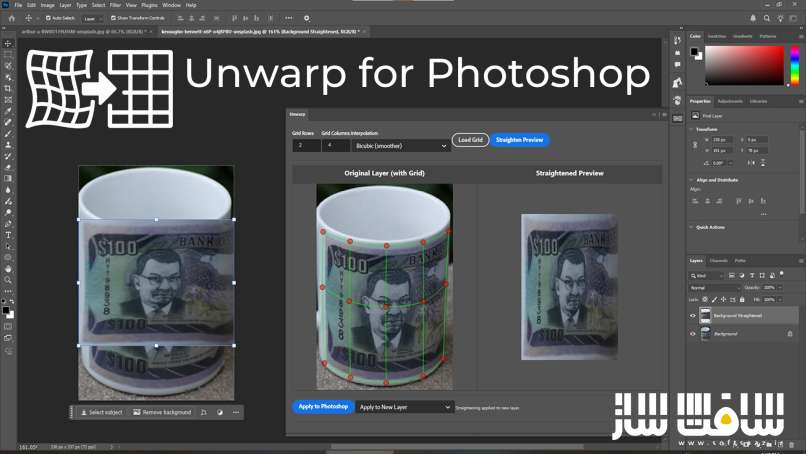Image resolution: width=806 pixels, height=454 pixels.
Task: Click the rainbow hue slider in Color panel
Action: coord(795,66)
